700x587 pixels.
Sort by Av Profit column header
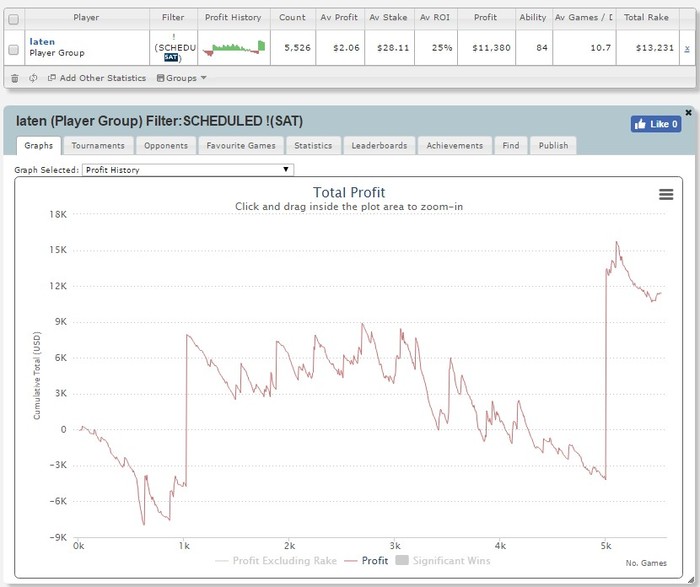tap(339, 18)
